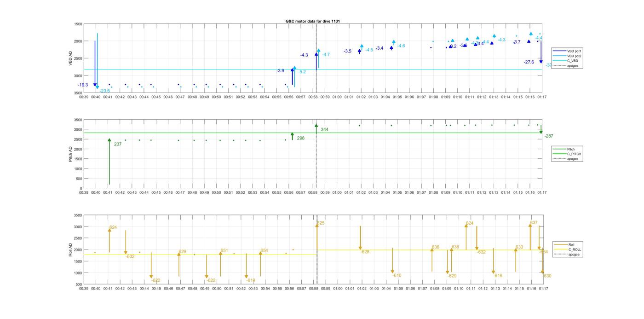644x319 pixels.
Task: Click the '0' y-tick on the Pitch axis
Action: pos(81,189)
